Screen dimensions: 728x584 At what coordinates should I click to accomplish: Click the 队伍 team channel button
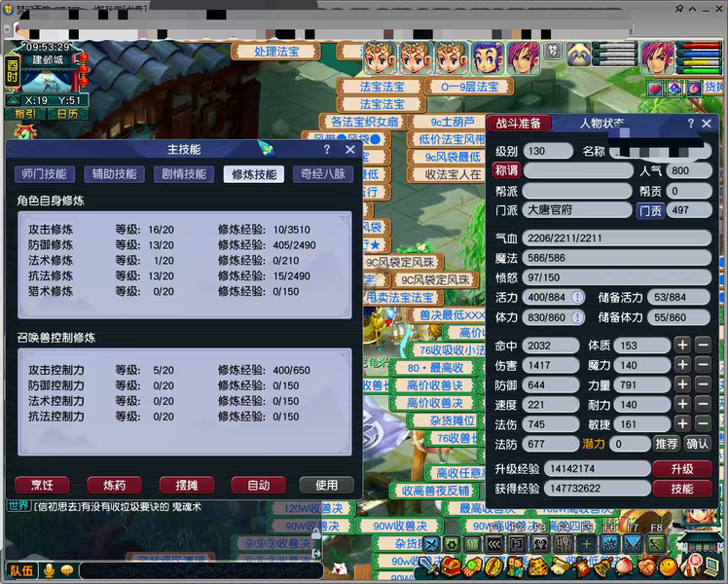coord(21,570)
